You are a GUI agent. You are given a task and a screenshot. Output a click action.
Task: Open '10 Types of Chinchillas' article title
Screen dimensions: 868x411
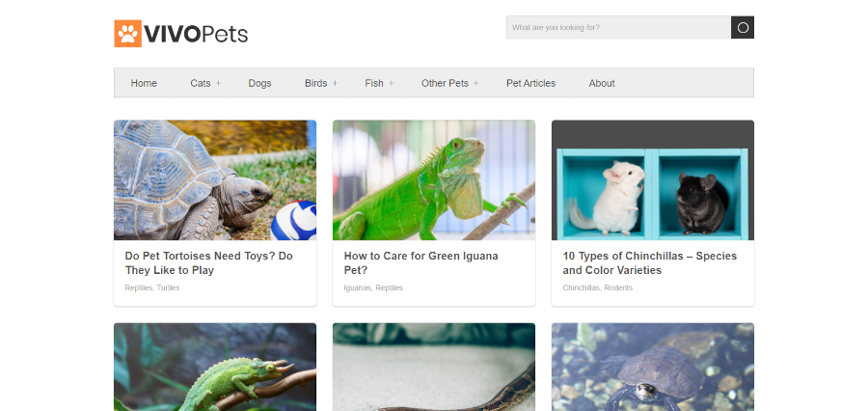[x=649, y=263]
